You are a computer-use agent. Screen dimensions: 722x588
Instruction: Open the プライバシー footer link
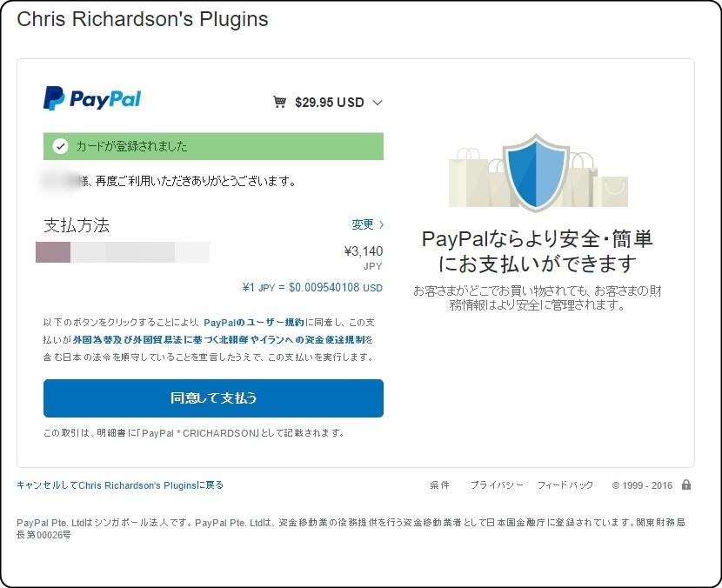497,484
